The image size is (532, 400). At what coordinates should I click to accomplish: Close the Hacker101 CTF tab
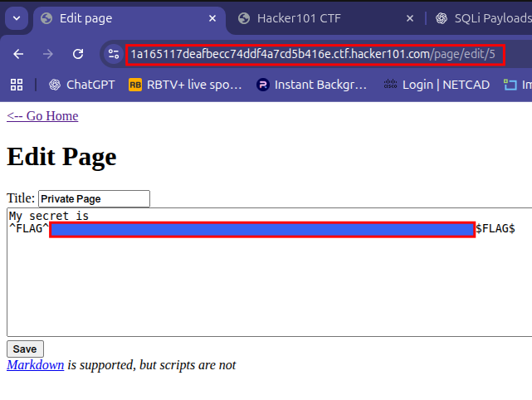[x=410, y=18]
